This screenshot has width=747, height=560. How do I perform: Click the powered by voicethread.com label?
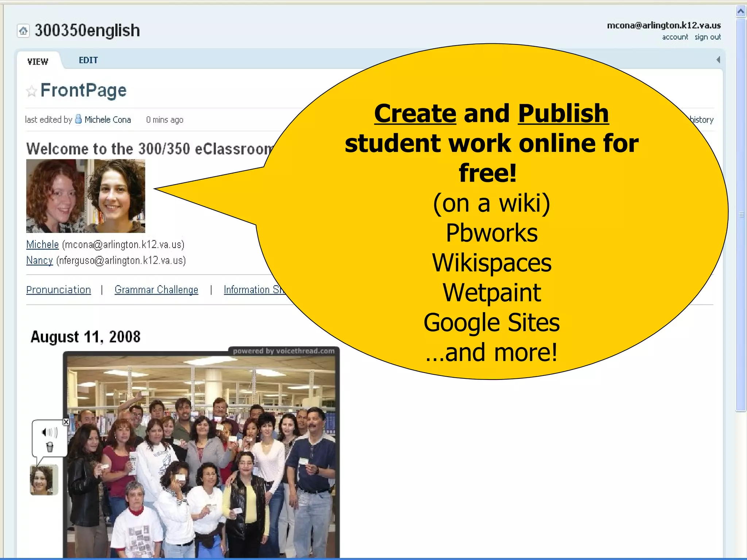284,351
